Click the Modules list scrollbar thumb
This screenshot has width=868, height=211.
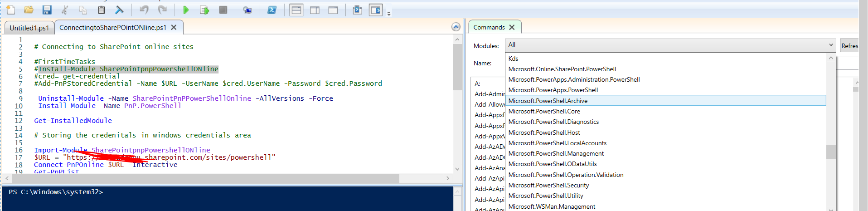(x=831, y=152)
